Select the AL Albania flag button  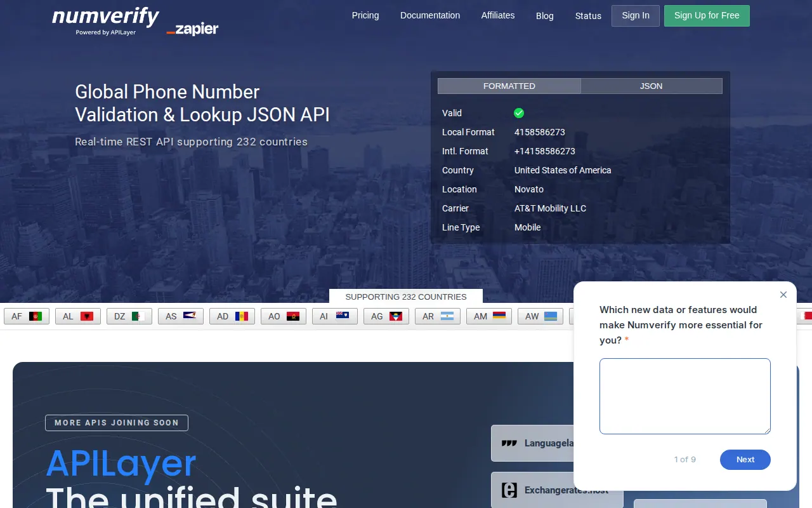pyautogui.click(x=78, y=316)
